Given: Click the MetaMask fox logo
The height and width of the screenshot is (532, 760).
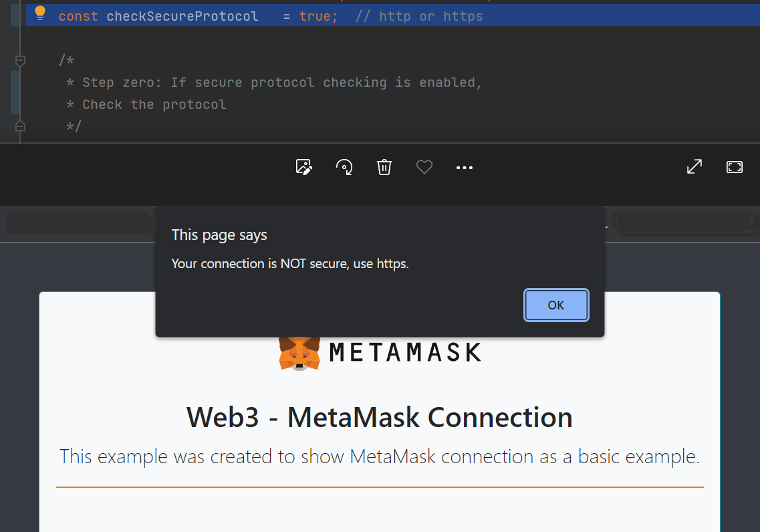Looking at the screenshot, I should coord(298,352).
